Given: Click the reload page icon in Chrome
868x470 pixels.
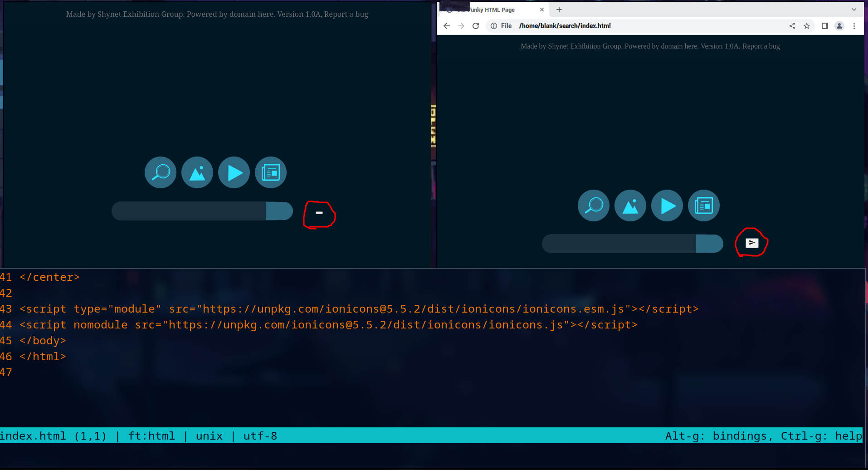Looking at the screenshot, I should tap(476, 26).
